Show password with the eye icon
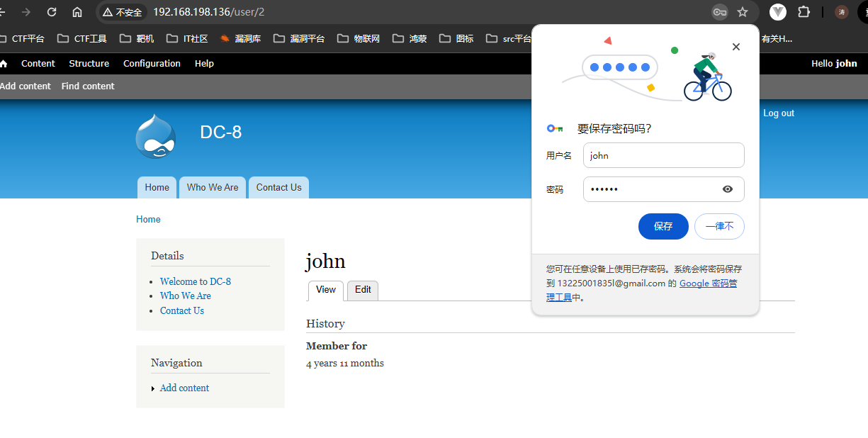Viewport: 868px width, 438px height. [728, 189]
